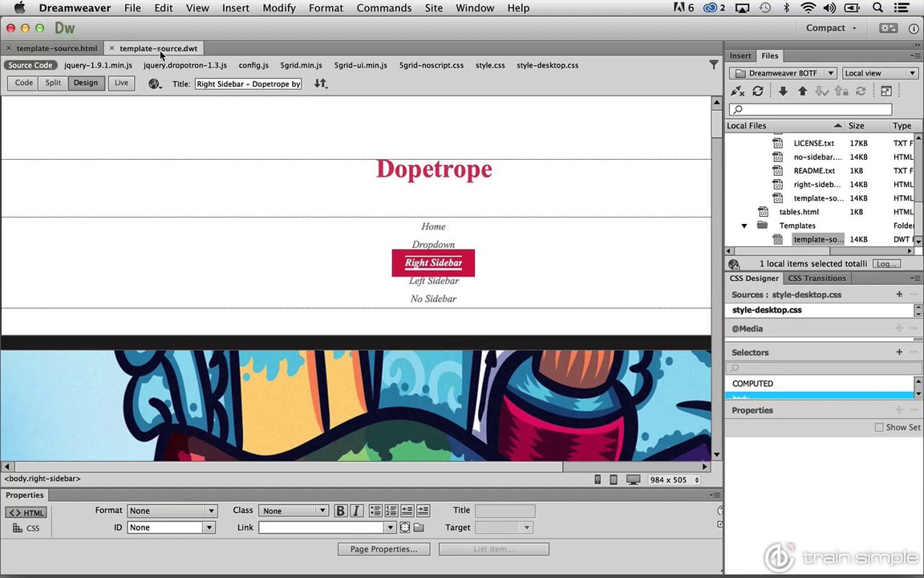The image size is (924, 578).
Task: Click the Point to File target icon
Action: coord(405,527)
